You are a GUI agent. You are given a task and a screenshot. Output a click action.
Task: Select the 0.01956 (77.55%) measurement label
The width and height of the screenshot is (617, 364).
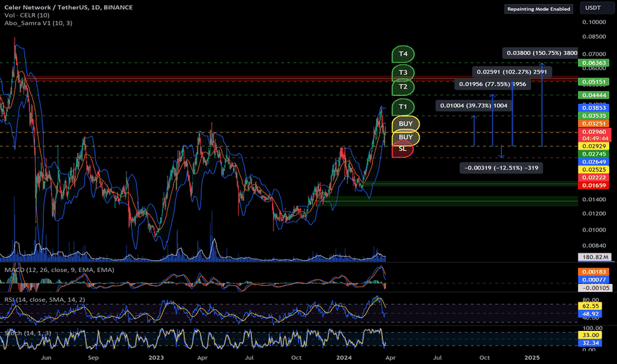point(493,84)
